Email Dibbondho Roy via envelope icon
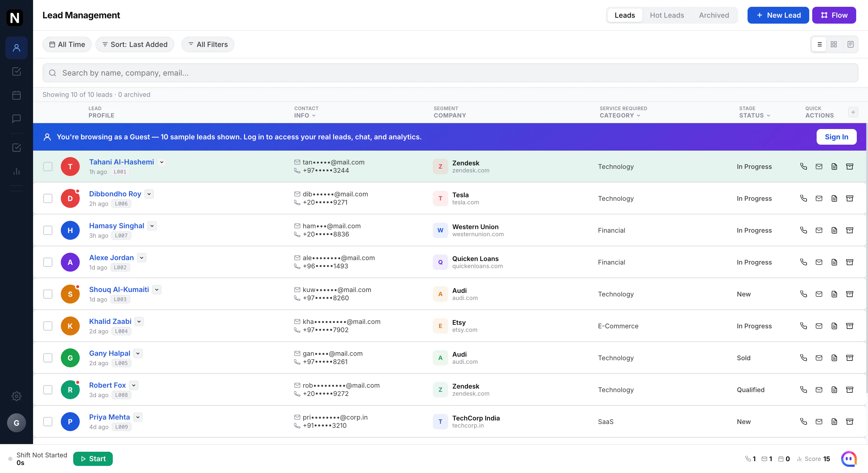 (819, 198)
